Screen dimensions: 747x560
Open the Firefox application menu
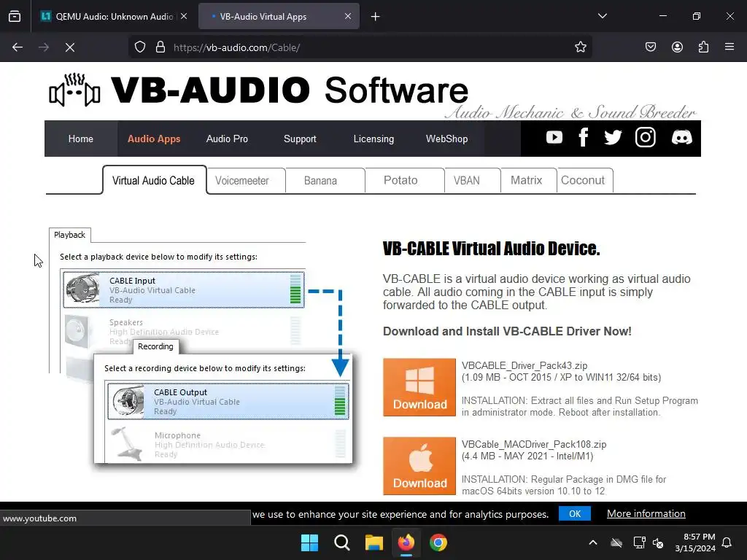point(729,47)
